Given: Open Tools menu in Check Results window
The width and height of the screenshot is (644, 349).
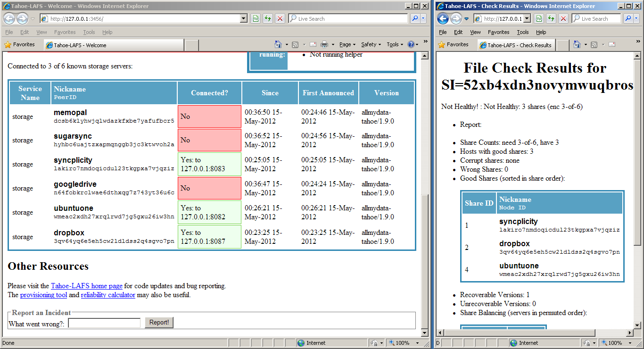Looking at the screenshot, I should click(523, 32).
